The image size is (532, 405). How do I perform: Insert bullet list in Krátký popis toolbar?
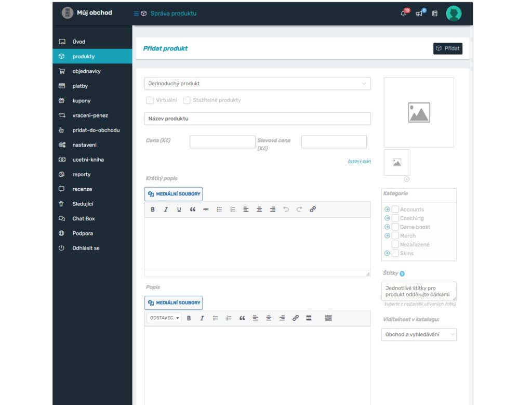point(220,210)
